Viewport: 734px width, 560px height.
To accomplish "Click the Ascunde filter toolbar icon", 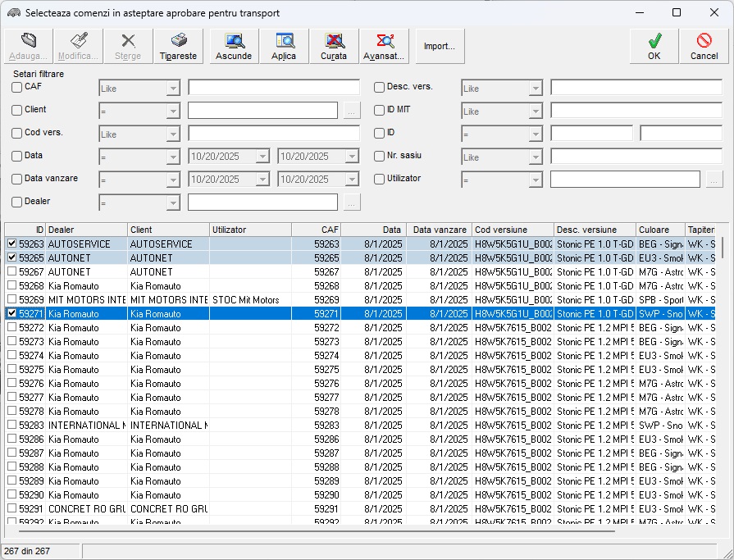I will point(234,41).
